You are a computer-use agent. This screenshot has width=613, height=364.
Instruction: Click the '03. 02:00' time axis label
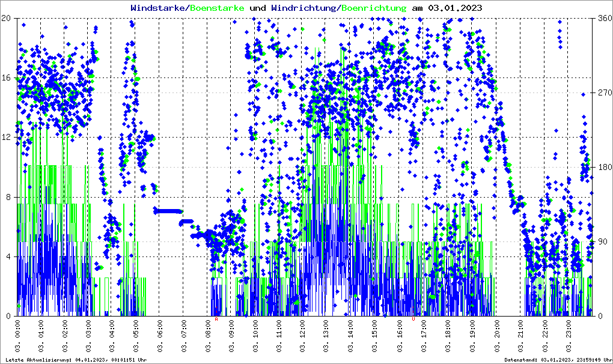tap(65, 336)
